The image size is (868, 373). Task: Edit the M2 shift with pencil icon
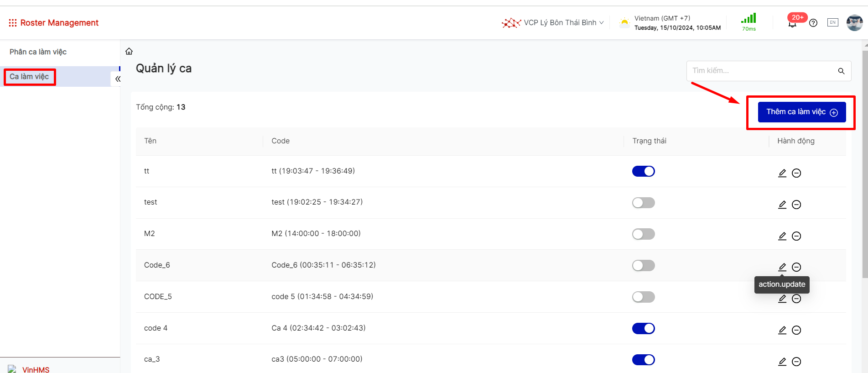782,236
